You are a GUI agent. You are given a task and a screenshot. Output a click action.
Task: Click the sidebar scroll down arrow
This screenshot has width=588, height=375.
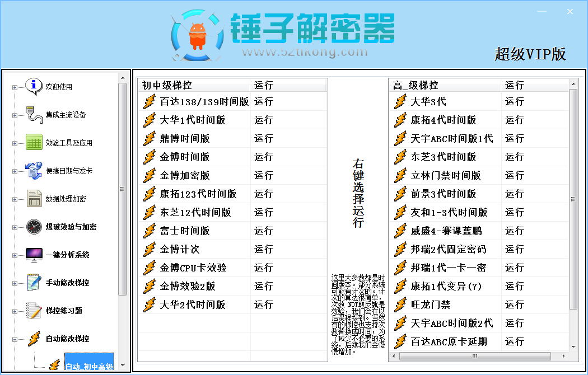(122, 365)
